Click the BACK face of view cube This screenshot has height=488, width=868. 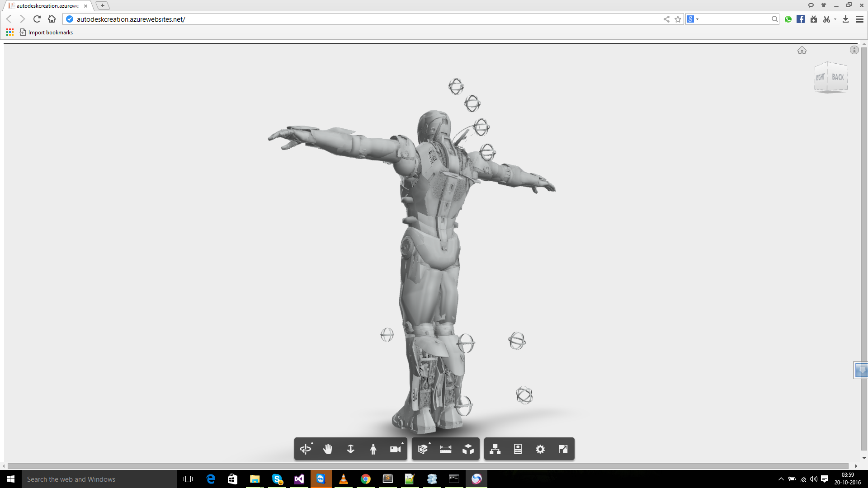pyautogui.click(x=838, y=77)
